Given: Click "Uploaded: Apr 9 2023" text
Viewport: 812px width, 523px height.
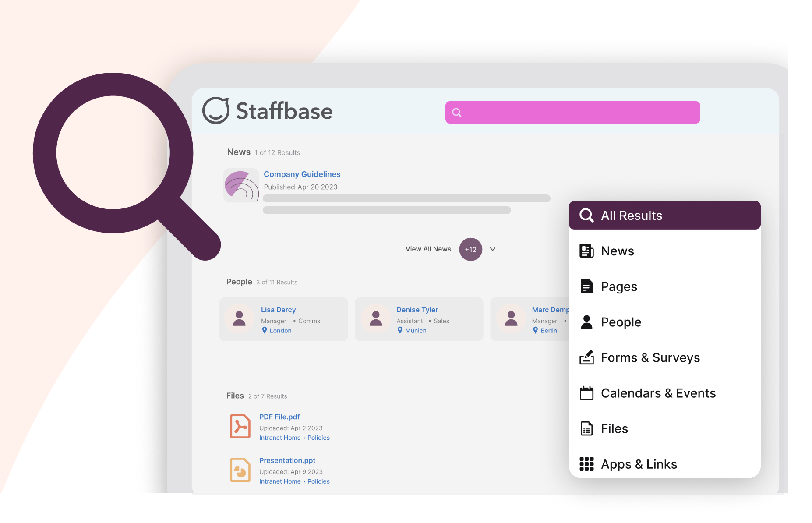Looking at the screenshot, I should click(x=291, y=472).
